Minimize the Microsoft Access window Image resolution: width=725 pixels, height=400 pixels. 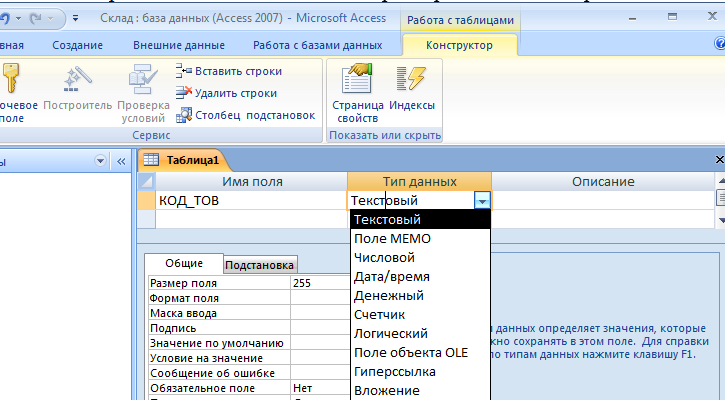click(633, 18)
